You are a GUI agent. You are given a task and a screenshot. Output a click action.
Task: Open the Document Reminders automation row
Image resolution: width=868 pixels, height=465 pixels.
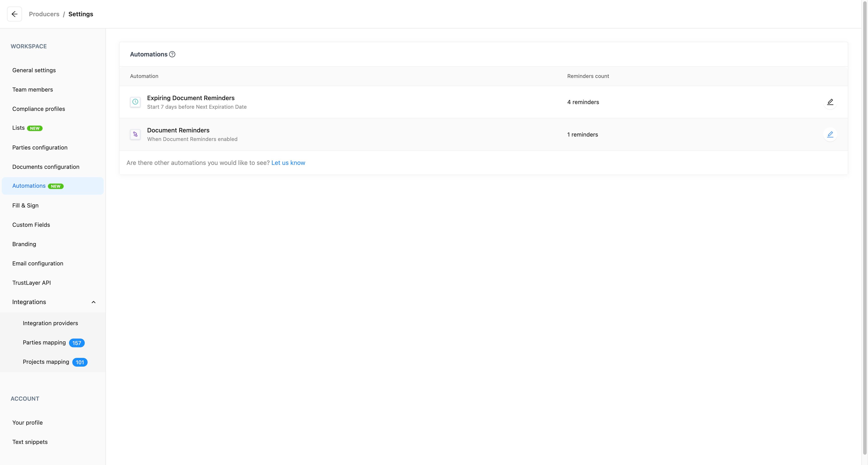(178, 130)
